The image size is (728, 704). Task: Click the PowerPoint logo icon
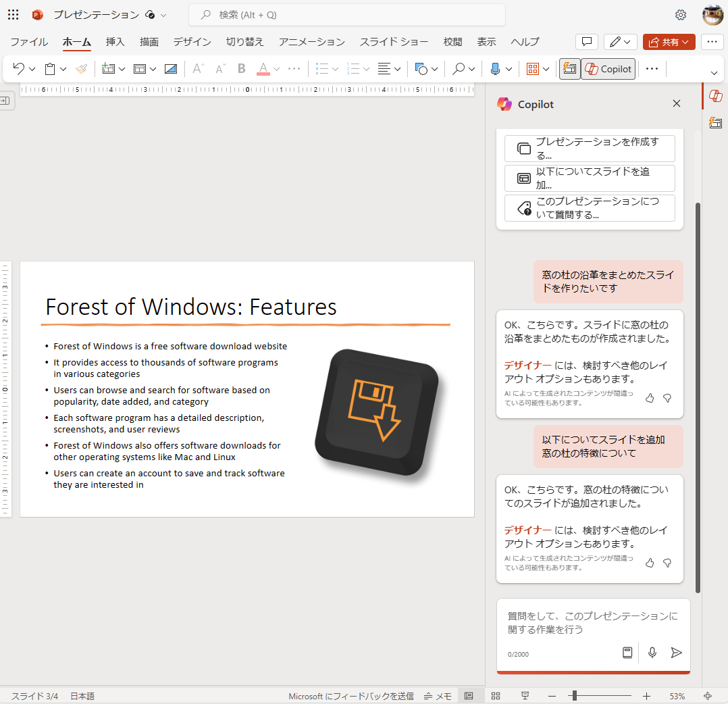click(x=37, y=15)
